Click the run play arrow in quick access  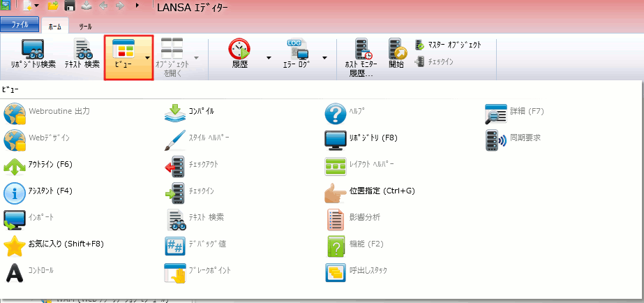[x=137, y=6]
